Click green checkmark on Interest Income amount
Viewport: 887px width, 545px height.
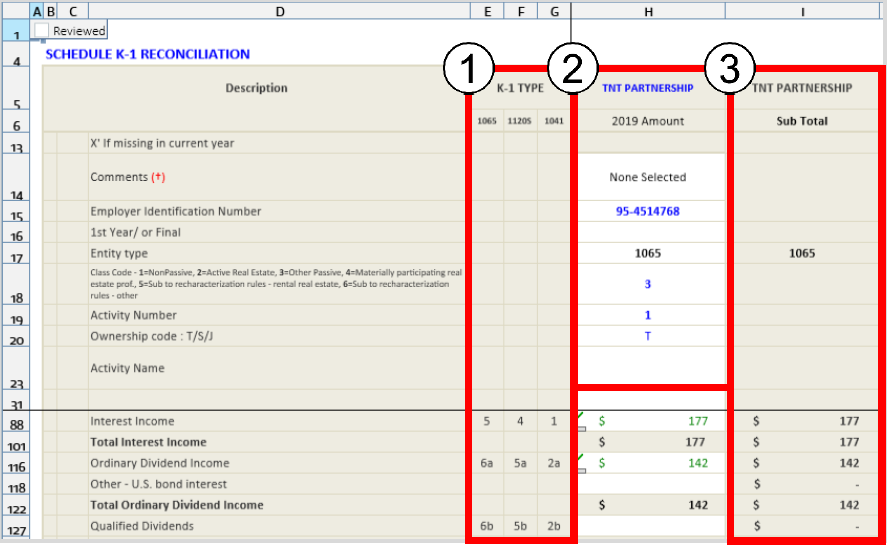581,416
